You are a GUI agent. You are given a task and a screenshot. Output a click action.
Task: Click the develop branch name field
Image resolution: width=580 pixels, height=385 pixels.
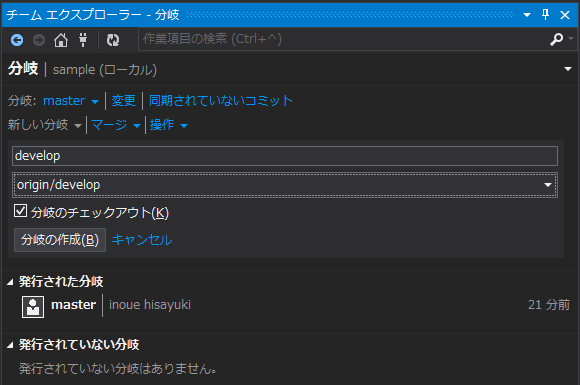(285, 156)
